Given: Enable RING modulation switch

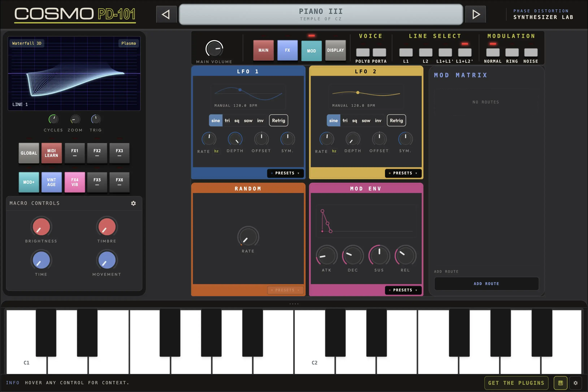Looking at the screenshot, I should point(512,52).
